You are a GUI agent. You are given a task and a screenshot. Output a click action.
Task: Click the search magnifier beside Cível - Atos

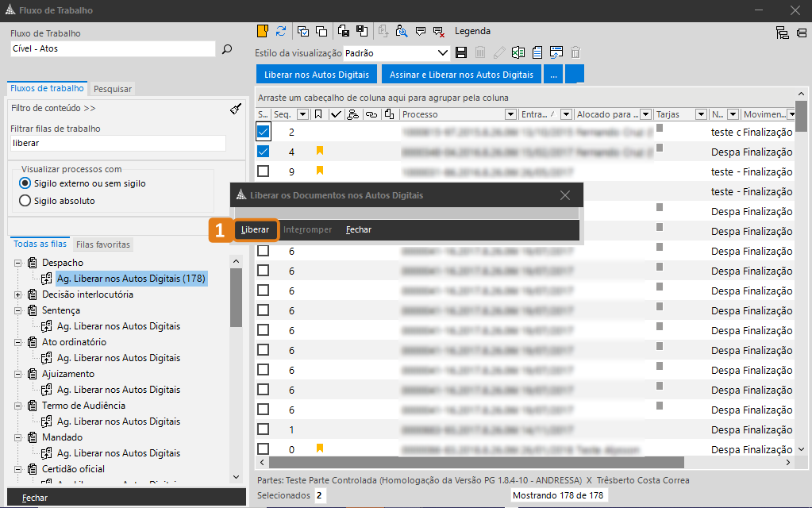pyautogui.click(x=227, y=49)
